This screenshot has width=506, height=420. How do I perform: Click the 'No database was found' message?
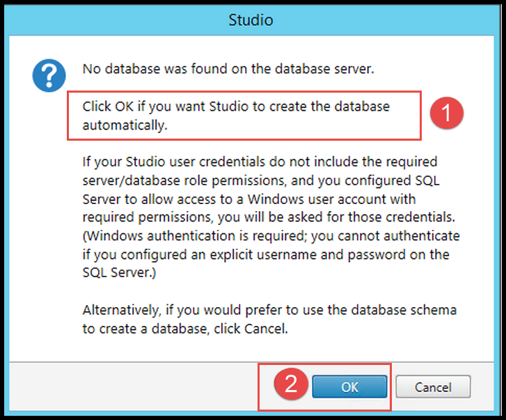[228, 69]
